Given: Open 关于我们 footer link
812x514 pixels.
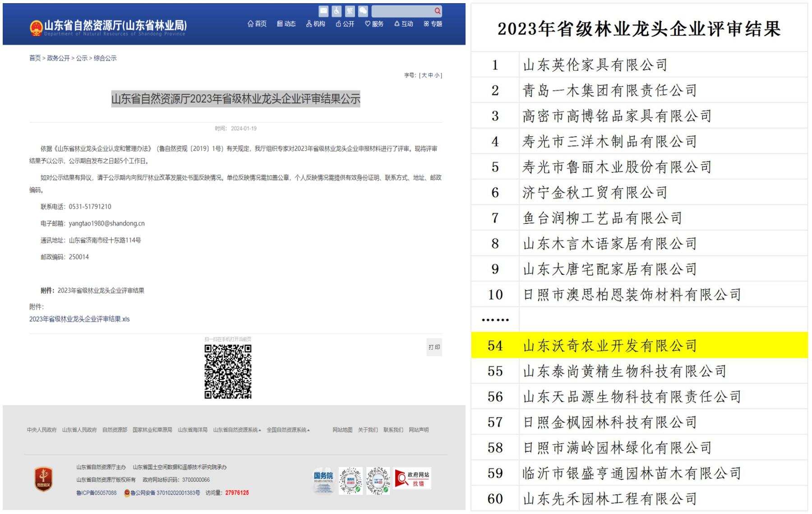Looking at the screenshot, I should (x=368, y=430).
